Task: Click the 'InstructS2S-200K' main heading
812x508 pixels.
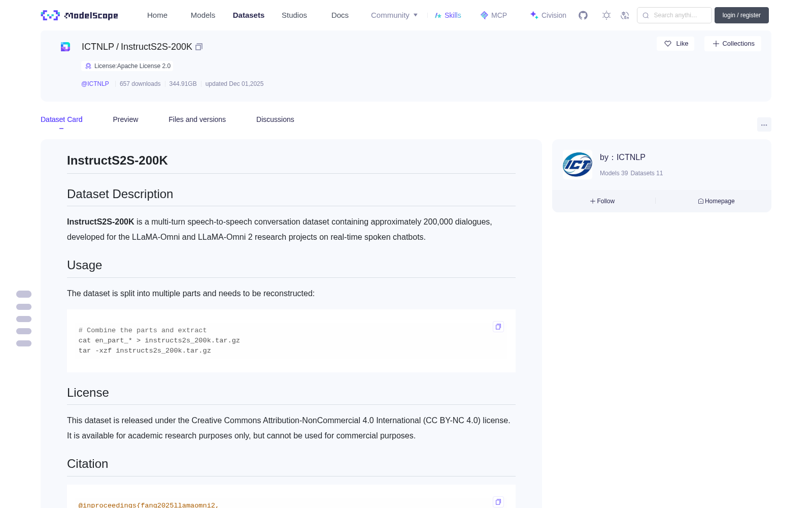Action: 117,161
